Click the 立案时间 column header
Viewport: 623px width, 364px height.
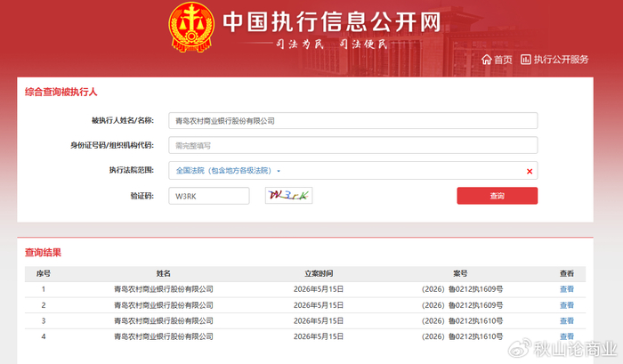pyautogui.click(x=319, y=273)
